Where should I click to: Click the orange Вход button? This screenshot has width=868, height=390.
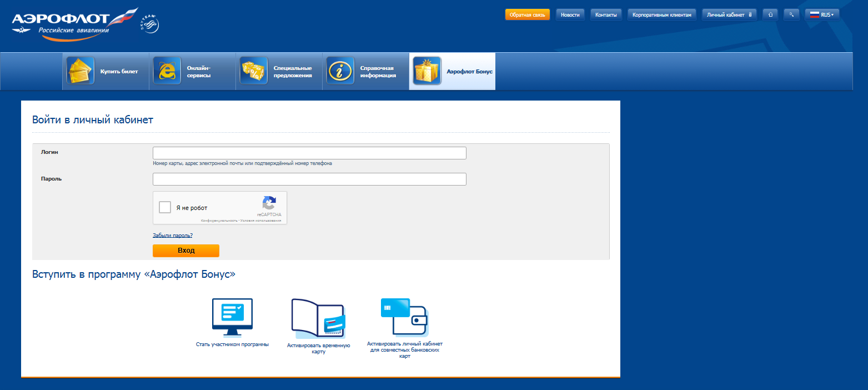click(186, 251)
